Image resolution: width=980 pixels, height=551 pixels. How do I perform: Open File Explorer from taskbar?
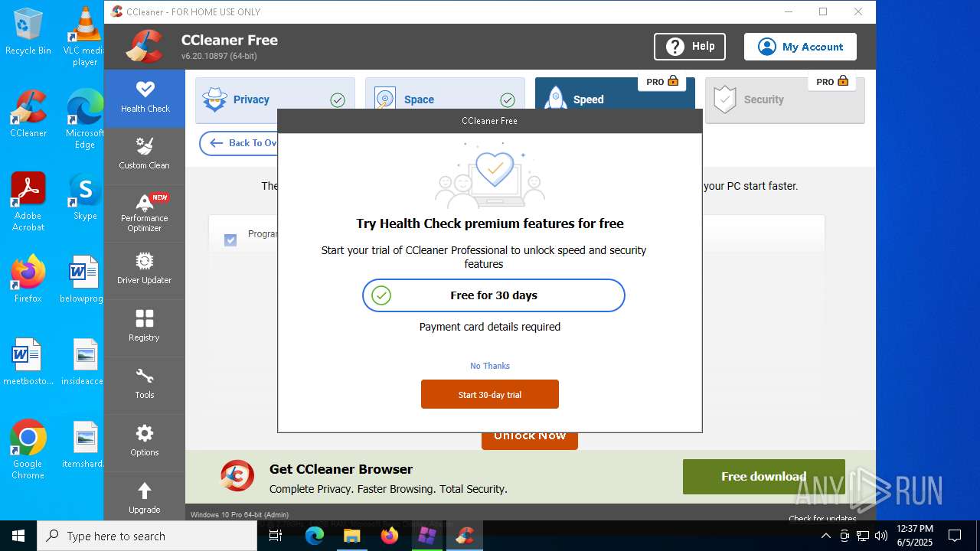point(352,536)
